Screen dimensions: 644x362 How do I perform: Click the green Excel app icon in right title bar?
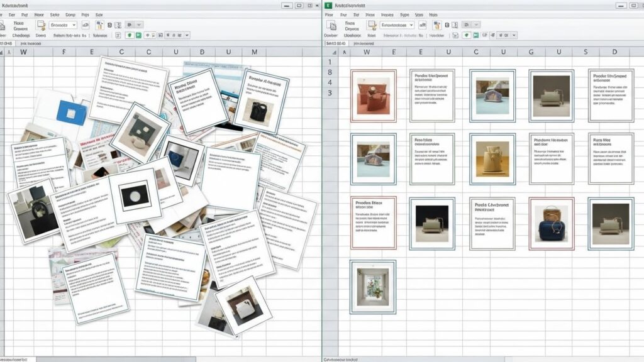[x=328, y=4]
